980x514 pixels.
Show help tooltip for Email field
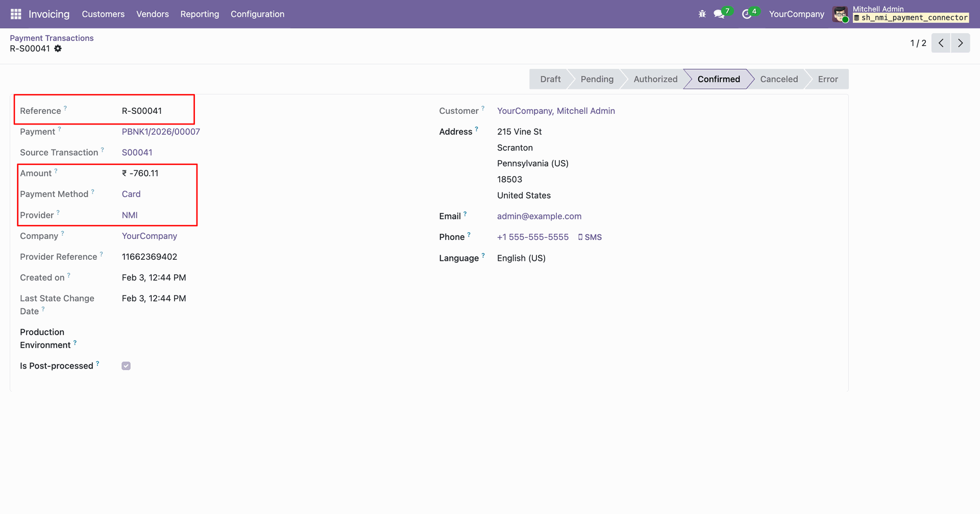[465, 214]
